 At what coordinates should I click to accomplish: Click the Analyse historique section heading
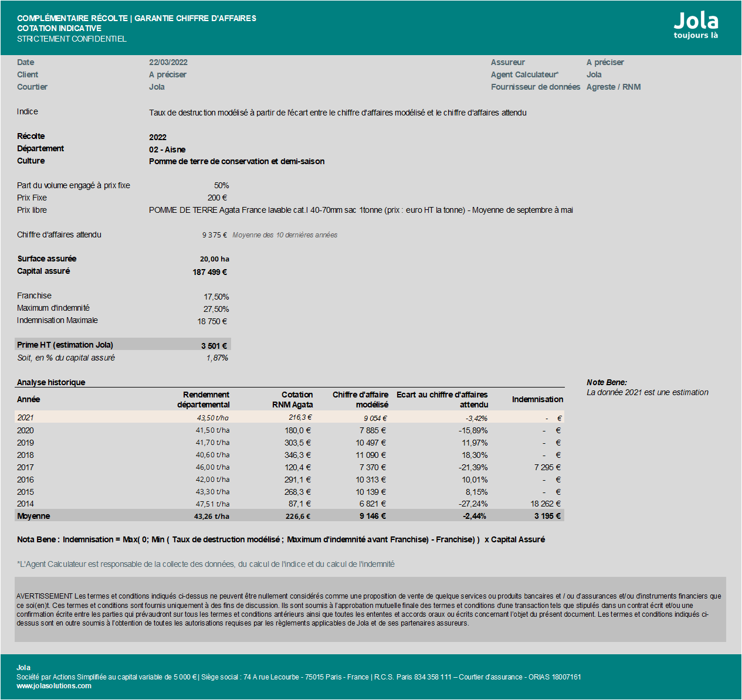pos(51,382)
